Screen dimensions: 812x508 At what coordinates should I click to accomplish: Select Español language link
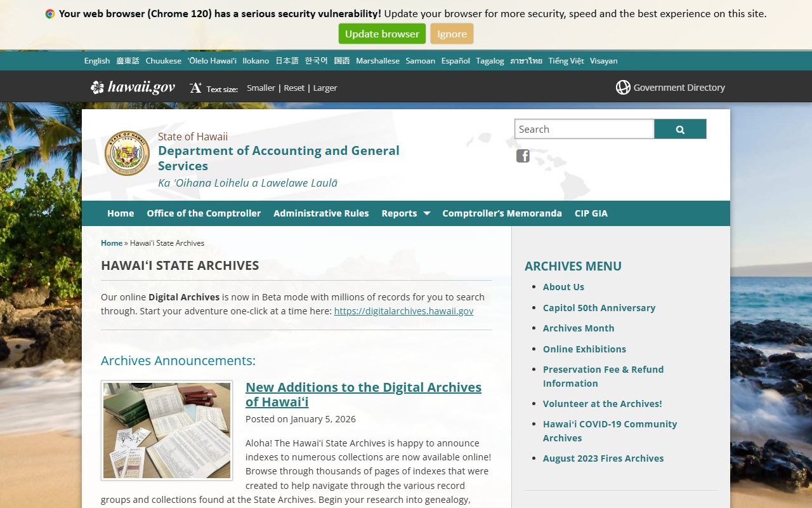click(x=455, y=61)
